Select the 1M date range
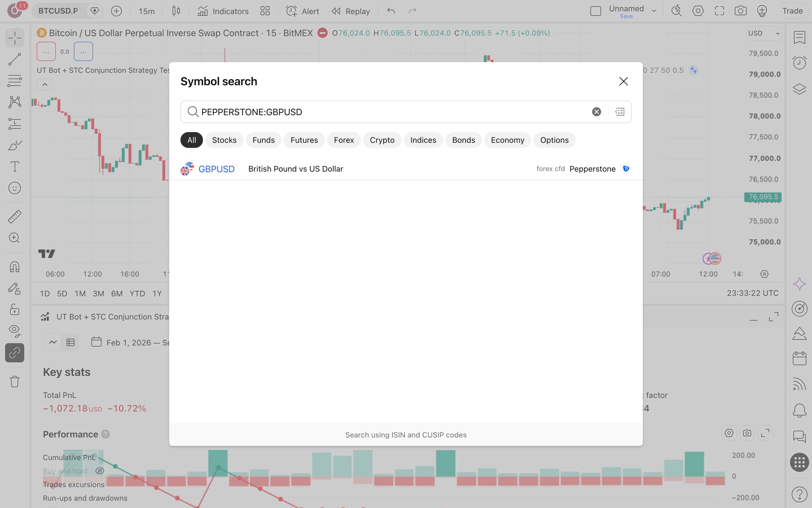 coord(80,294)
